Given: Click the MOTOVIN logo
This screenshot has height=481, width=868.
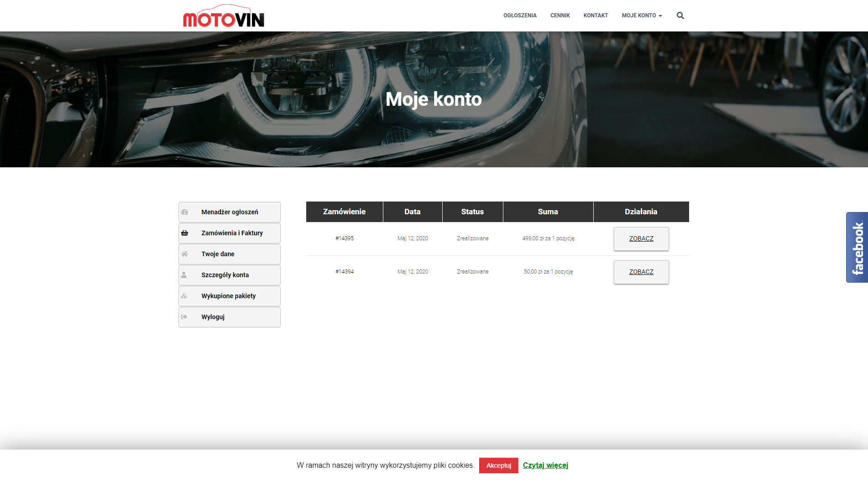Looking at the screenshot, I should 223,16.
